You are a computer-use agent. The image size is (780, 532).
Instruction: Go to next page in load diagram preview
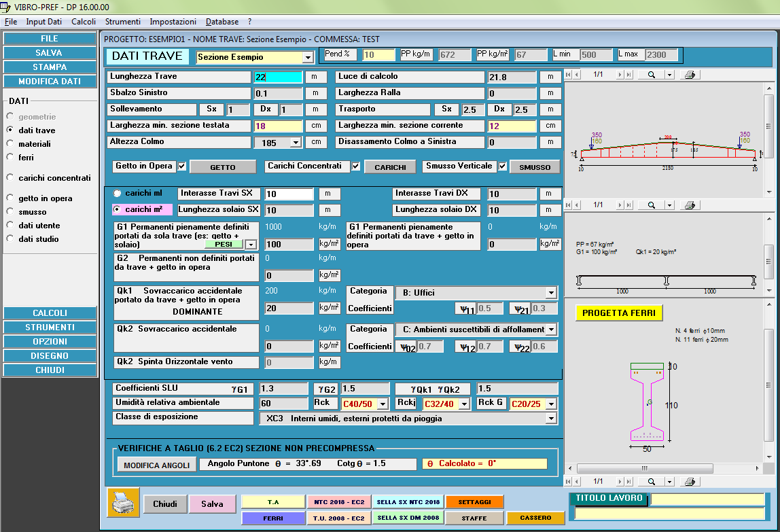[620, 205]
